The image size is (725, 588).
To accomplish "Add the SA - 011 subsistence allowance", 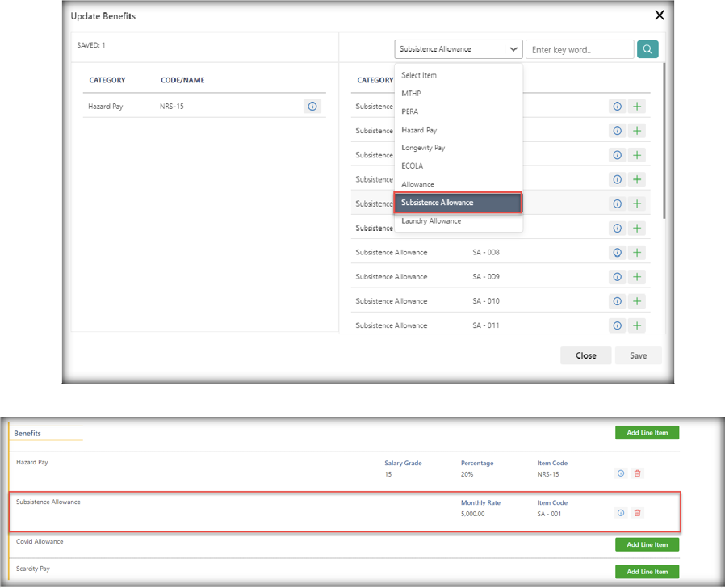I will [x=637, y=325].
